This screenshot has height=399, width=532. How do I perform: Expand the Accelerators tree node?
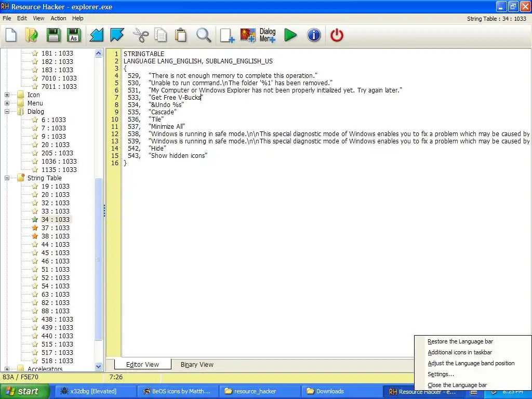[7, 369]
